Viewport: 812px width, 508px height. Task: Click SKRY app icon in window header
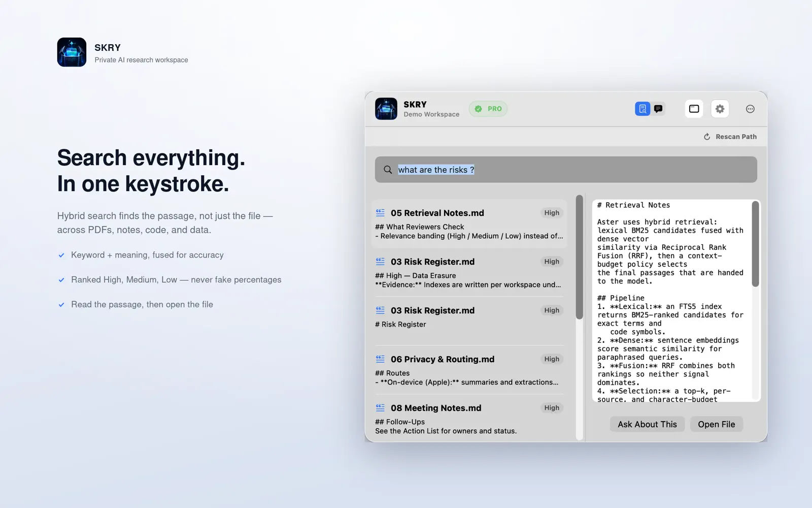386,109
